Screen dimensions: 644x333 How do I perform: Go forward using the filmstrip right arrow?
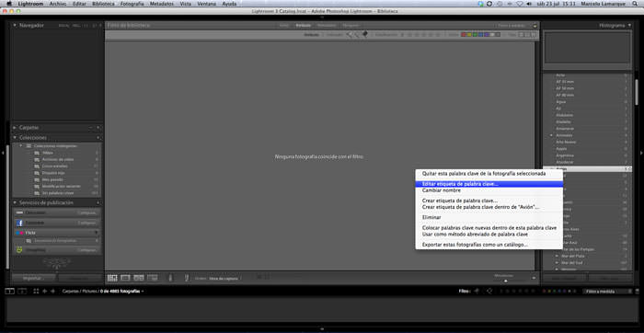click(x=52, y=291)
